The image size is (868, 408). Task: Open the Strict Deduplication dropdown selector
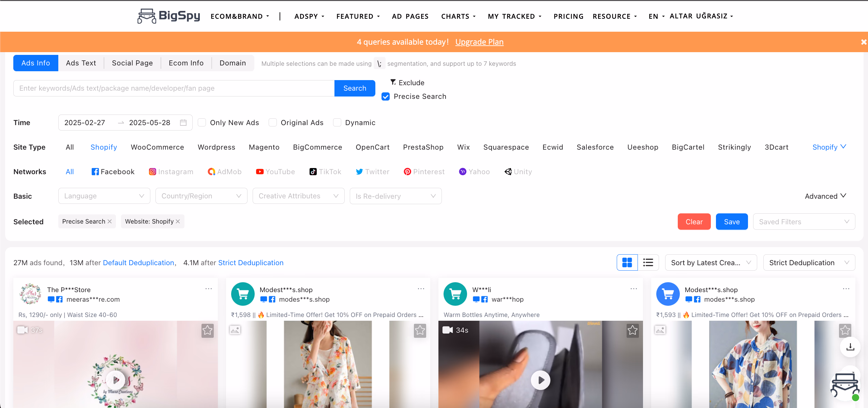click(809, 262)
